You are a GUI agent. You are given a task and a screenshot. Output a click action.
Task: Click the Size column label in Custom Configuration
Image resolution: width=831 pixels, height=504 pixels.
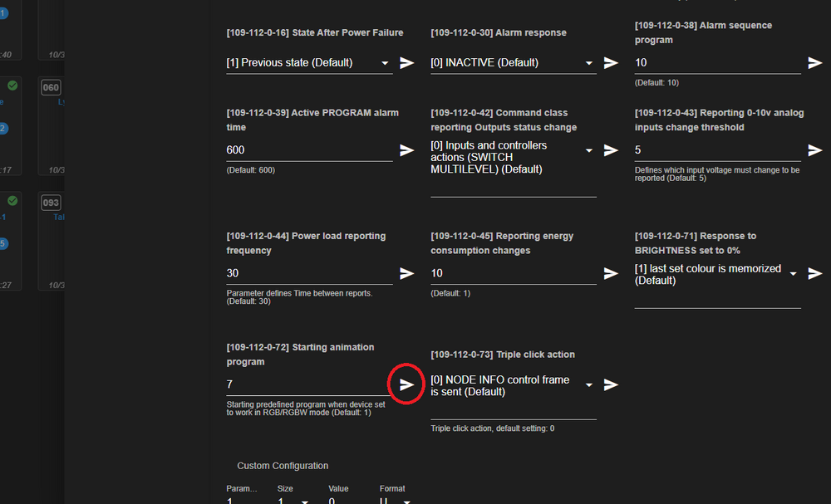pos(285,489)
